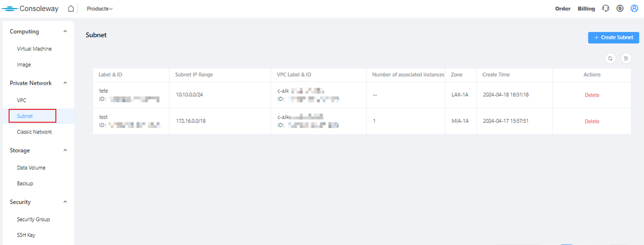Open the customer support headset icon

point(606,9)
